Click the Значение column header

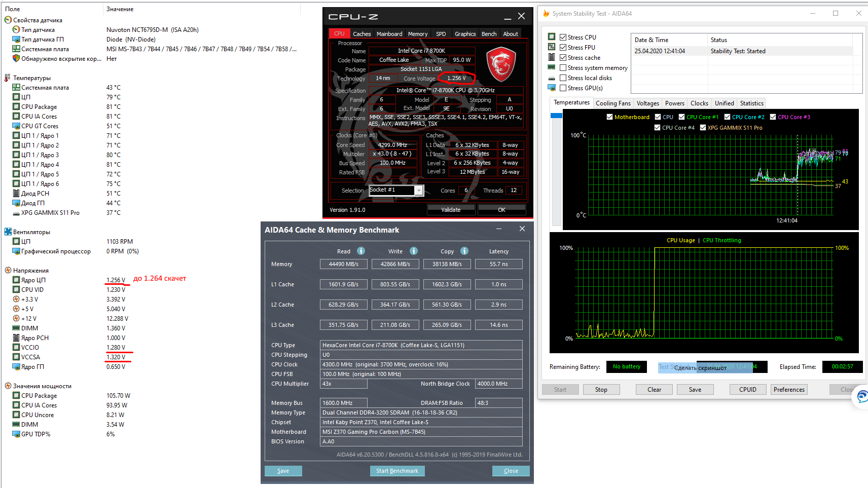203,9
